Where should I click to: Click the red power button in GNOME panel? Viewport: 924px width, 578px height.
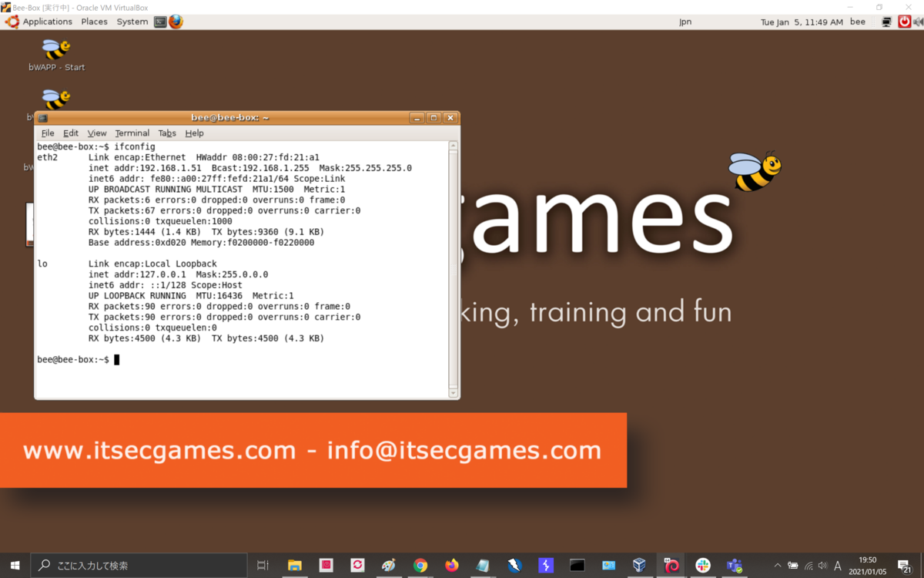point(905,22)
